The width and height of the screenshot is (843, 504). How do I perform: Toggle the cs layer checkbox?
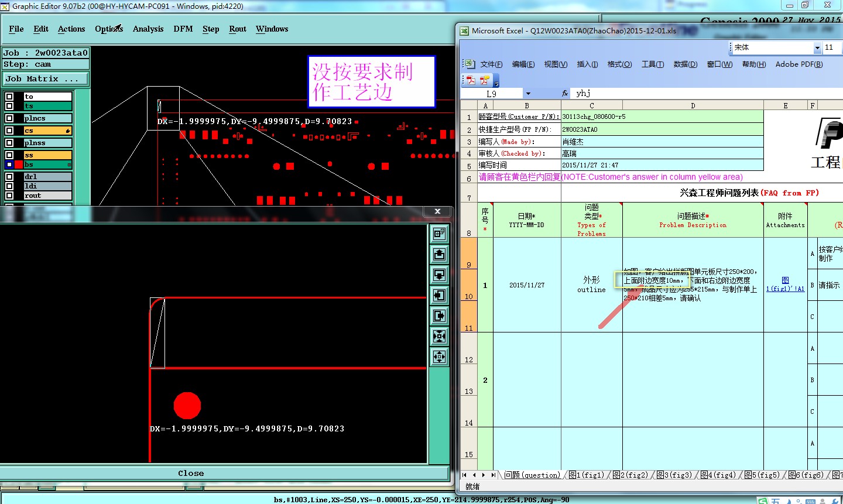pos(9,131)
